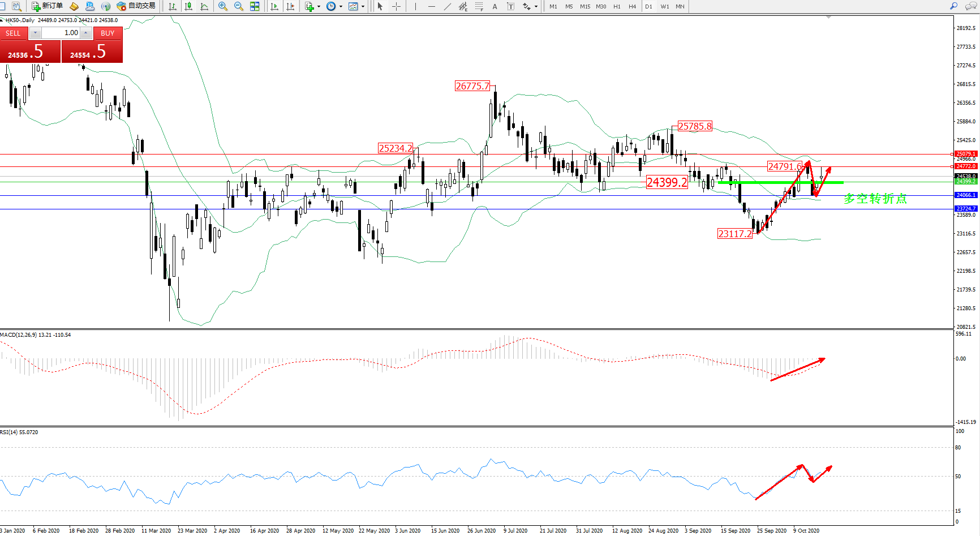Click the zoom in magnifier icon

coord(223,6)
